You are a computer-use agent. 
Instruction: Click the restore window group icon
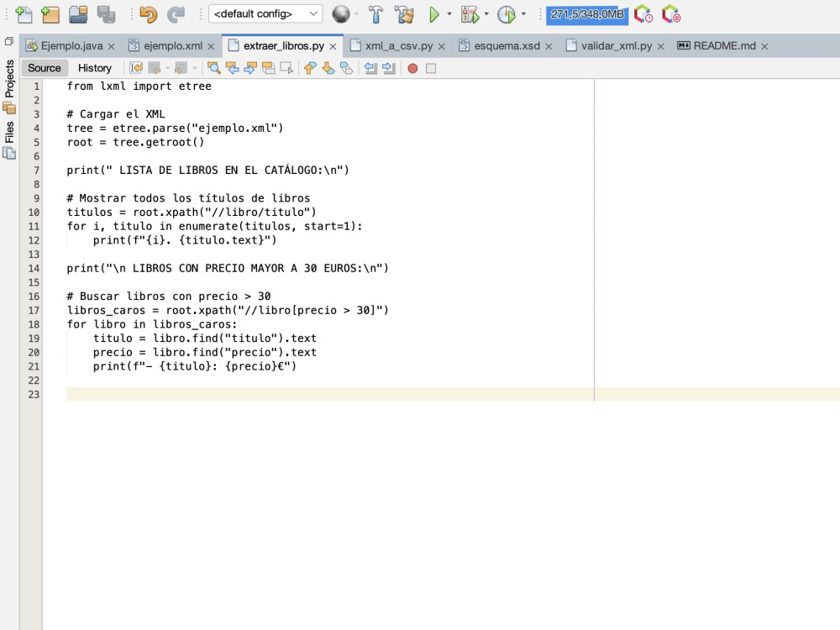(x=9, y=41)
